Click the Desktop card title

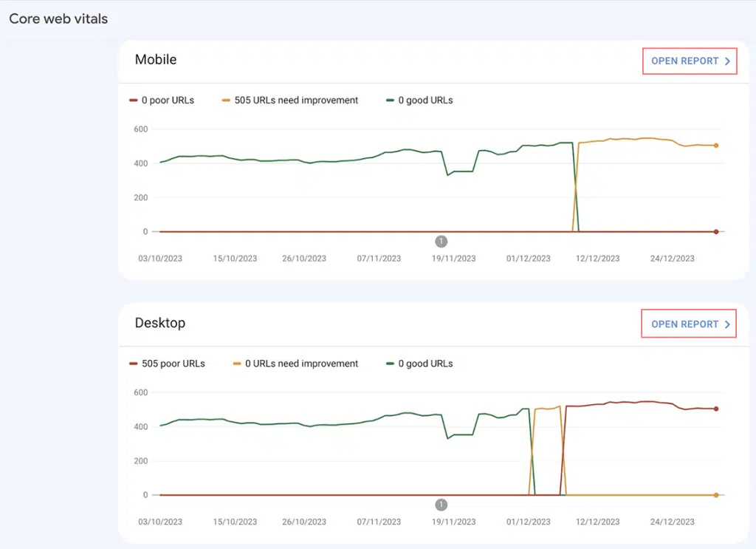[160, 323]
